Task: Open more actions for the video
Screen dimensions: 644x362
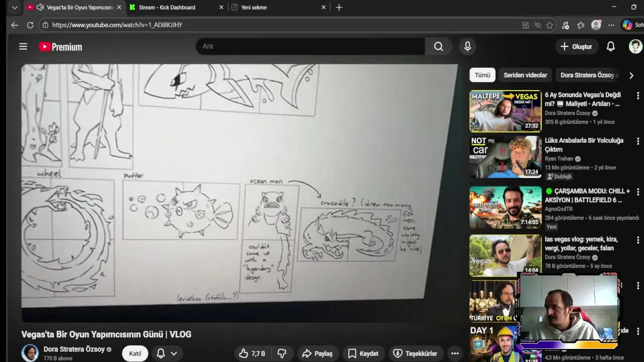Action: pyautogui.click(x=455, y=353)
